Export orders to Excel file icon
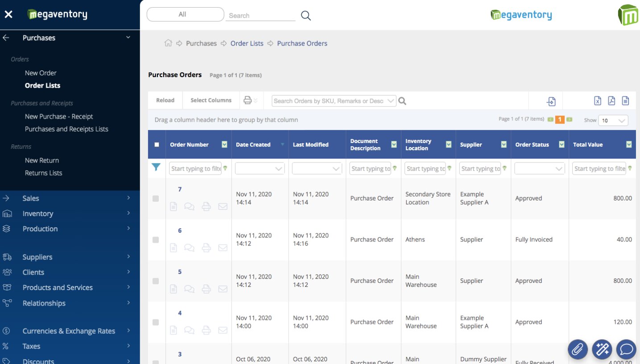The image size is (640, 364). point(598,101)
